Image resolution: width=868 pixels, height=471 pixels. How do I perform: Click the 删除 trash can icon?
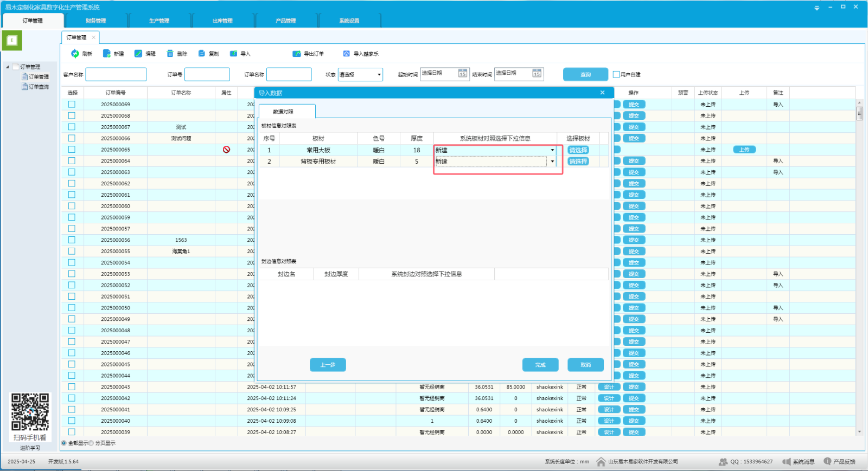tap(170, 54)
